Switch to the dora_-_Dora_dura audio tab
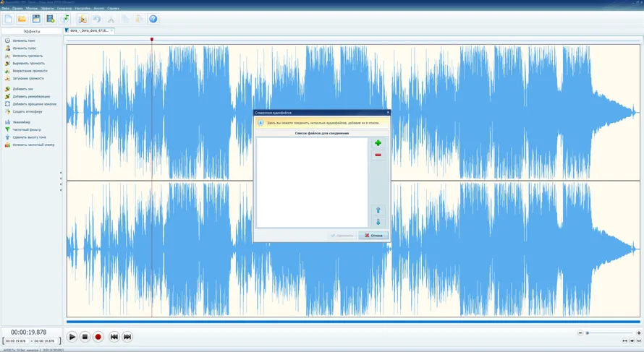This screenshot has width=644, height=352. [89, 31]
